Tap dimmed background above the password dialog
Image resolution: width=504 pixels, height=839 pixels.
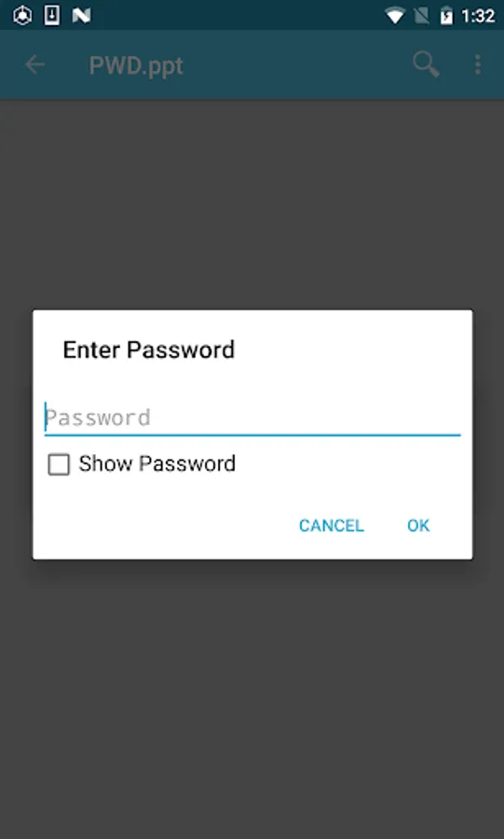click(252, 203)
